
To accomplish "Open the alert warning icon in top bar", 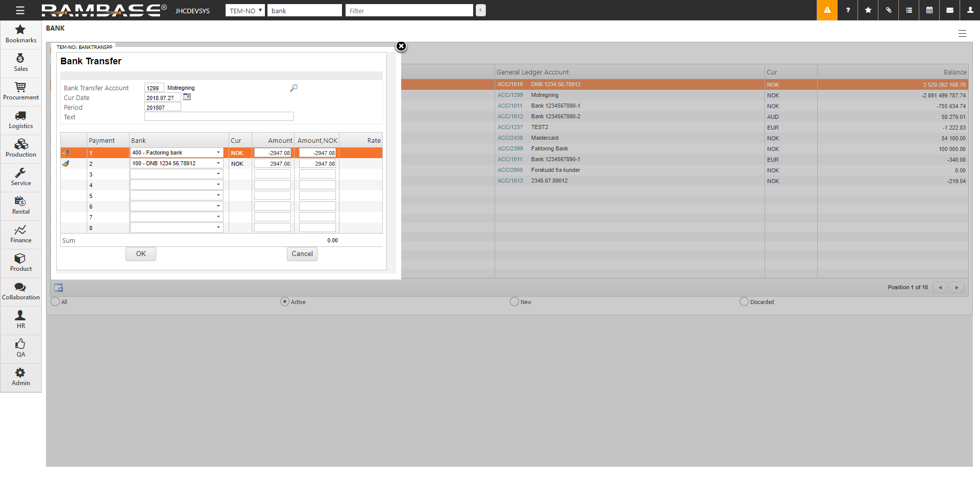I will pos(827,10).
